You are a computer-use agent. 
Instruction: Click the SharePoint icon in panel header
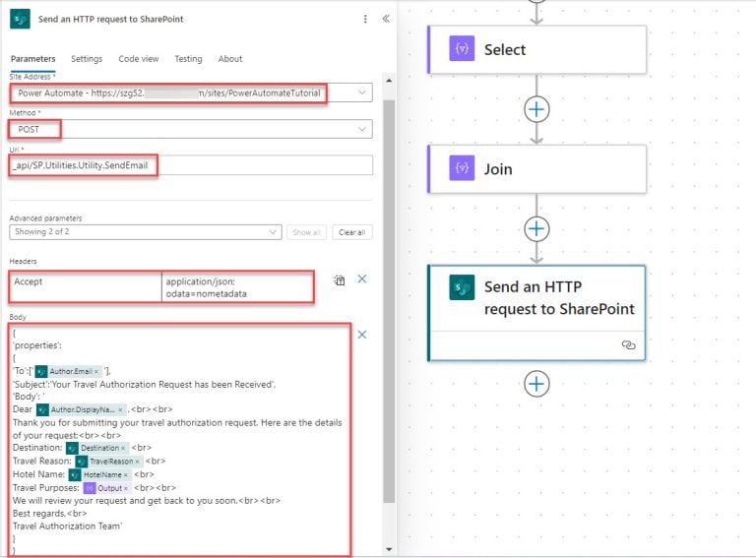point(20,20)
